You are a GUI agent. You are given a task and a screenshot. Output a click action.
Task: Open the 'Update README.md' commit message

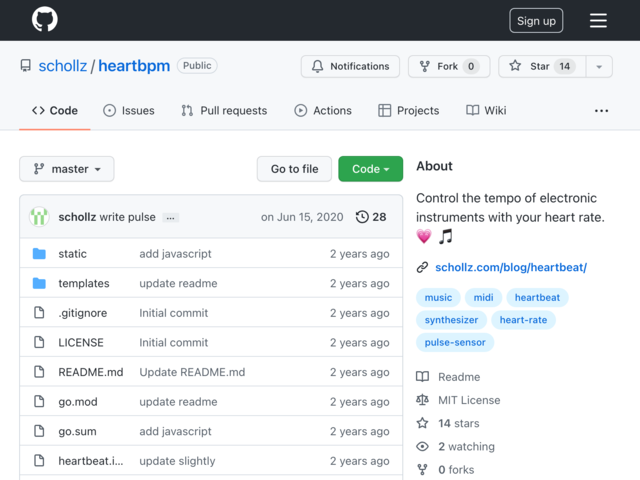coord(192,372)
